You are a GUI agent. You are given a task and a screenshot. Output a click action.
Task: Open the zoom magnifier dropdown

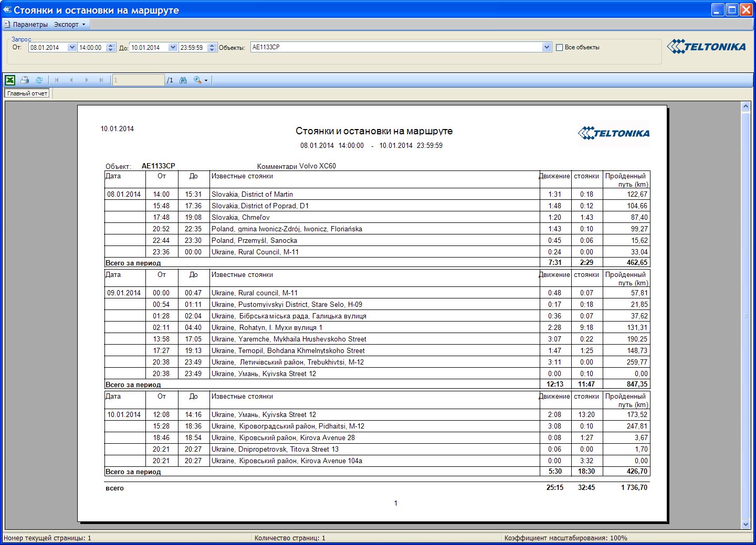(201, 80)
